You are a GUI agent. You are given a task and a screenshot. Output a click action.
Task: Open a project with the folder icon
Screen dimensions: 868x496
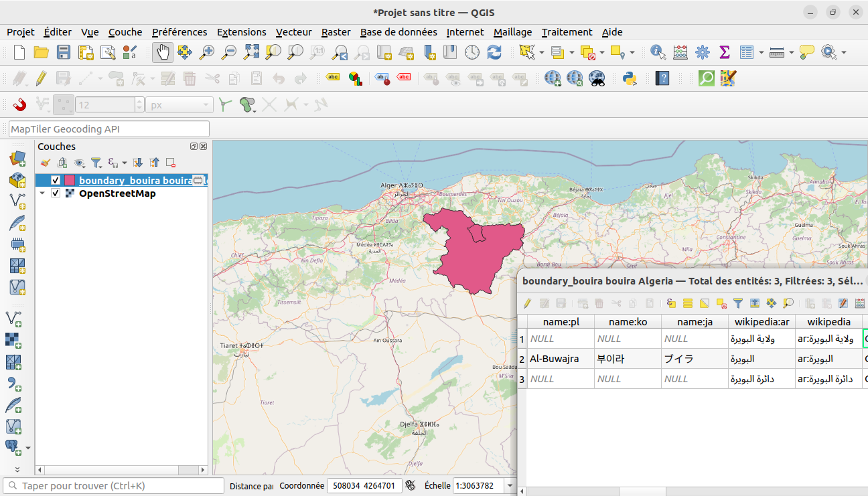42,52
